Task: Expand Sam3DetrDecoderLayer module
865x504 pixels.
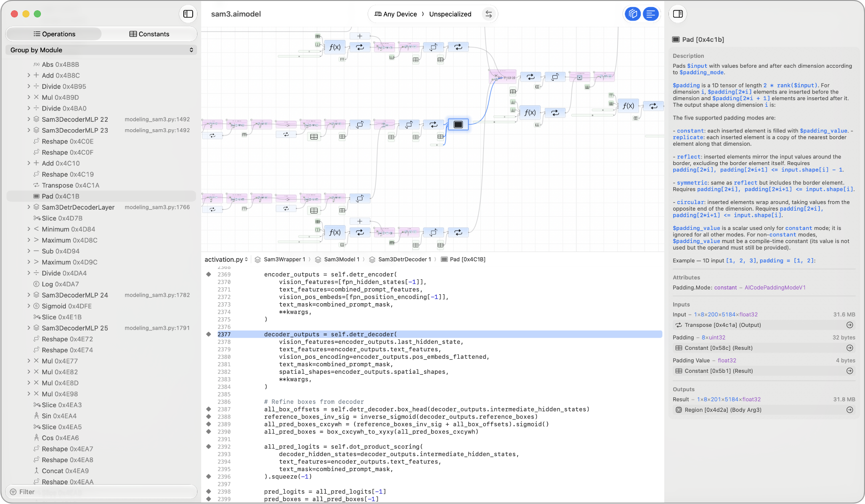Action: (29, 207)
